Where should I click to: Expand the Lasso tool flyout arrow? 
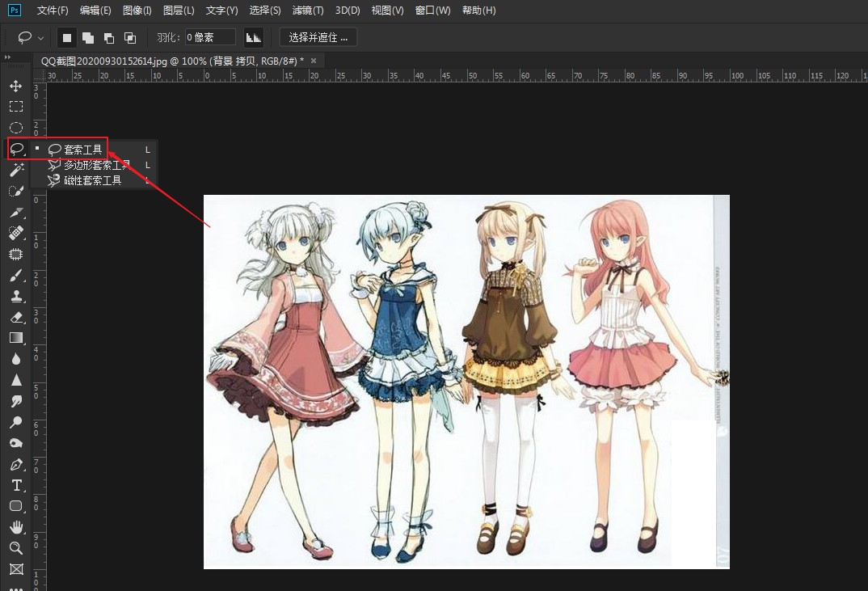tap(28, 154)
